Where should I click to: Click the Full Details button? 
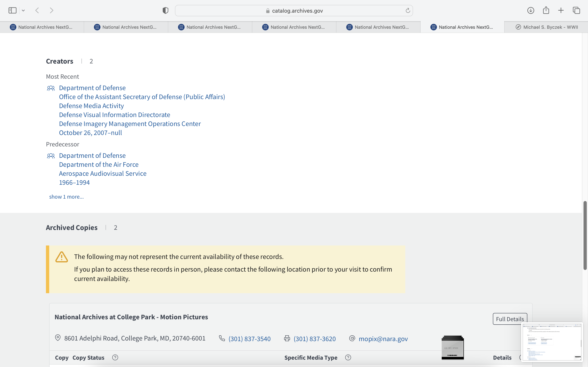coord(510,319)
